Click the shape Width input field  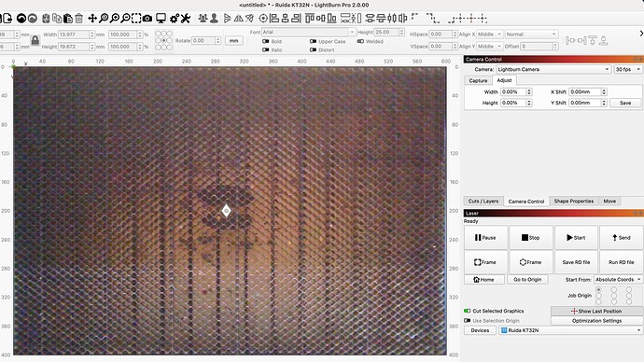(74, 35)
